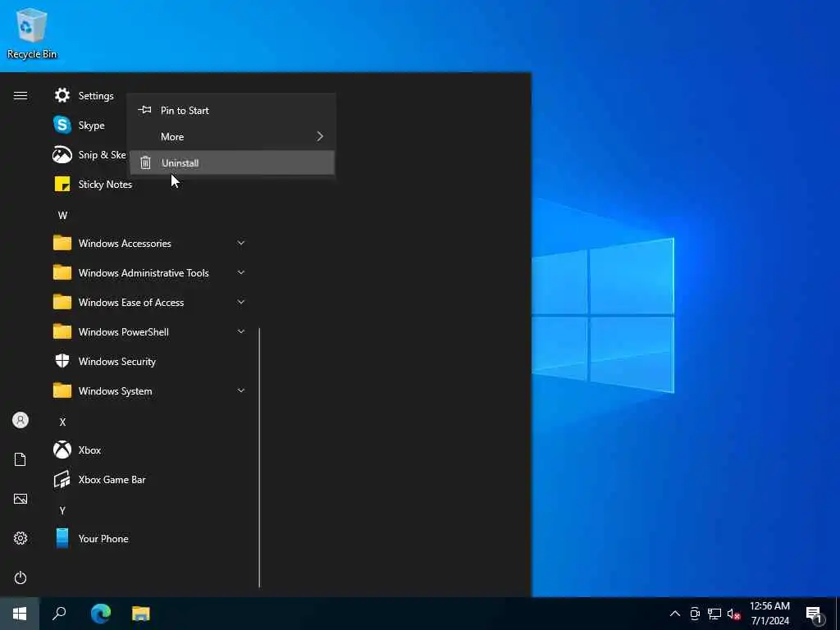Click the Windows Start button
840x630 pixels.
pos(20,614)
